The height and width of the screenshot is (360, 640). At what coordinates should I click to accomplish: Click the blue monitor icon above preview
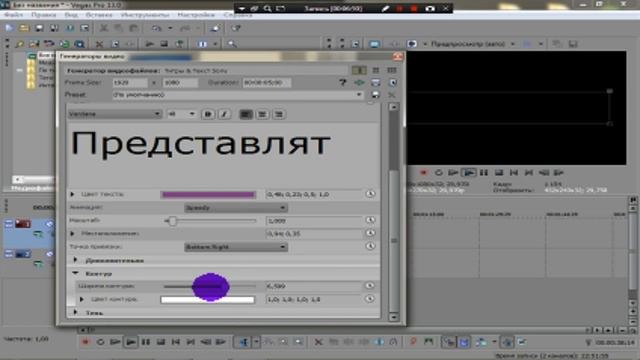(374, 44)
